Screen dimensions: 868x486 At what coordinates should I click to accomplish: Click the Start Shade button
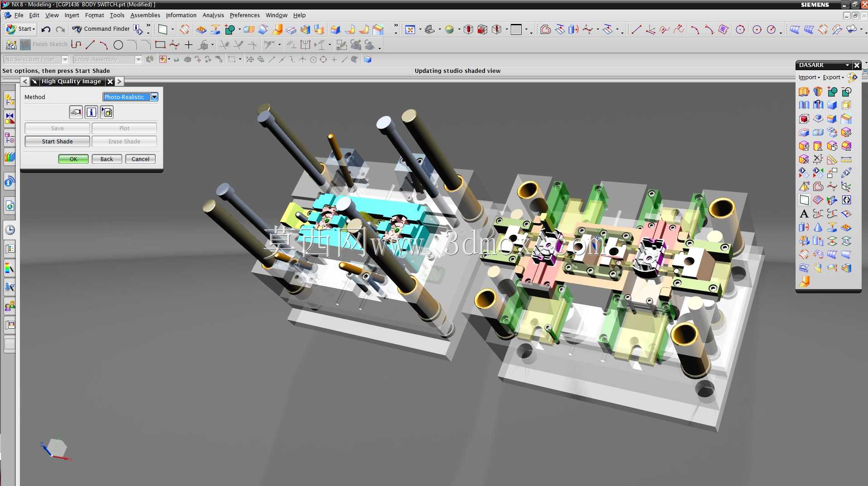57,141
